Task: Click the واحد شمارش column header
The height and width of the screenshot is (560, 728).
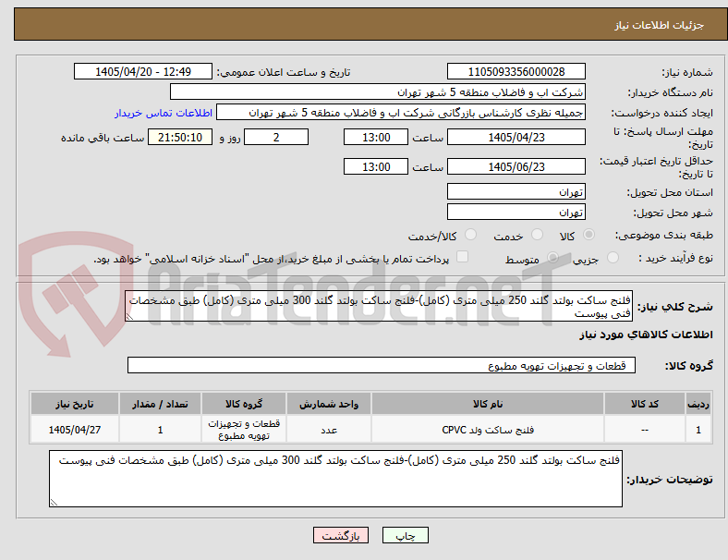Action: [329, 404]
